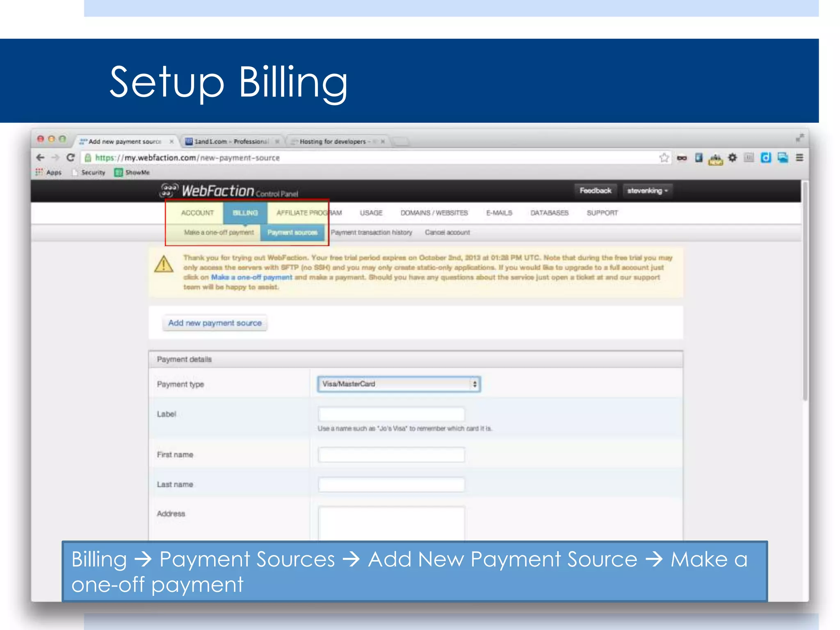
Task: Click Cancel account submenu
Action: point(447,233)
